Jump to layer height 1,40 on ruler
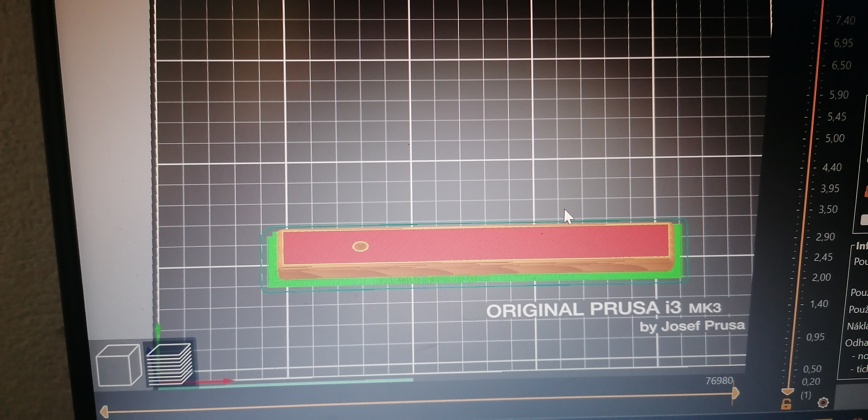The height and width of the screenshot is (420, 868). (x=819, y=304)
